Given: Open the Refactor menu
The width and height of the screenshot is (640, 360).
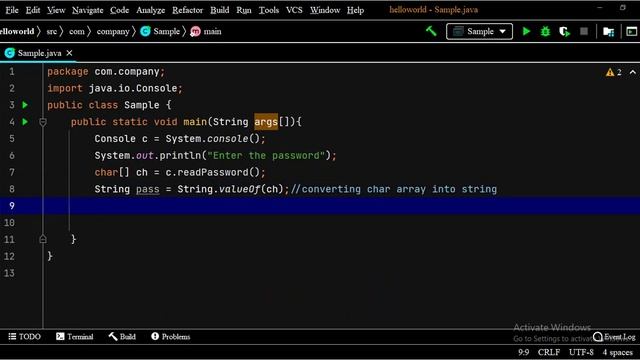Looking at the screenshot, I should click(x=187, y=10).
